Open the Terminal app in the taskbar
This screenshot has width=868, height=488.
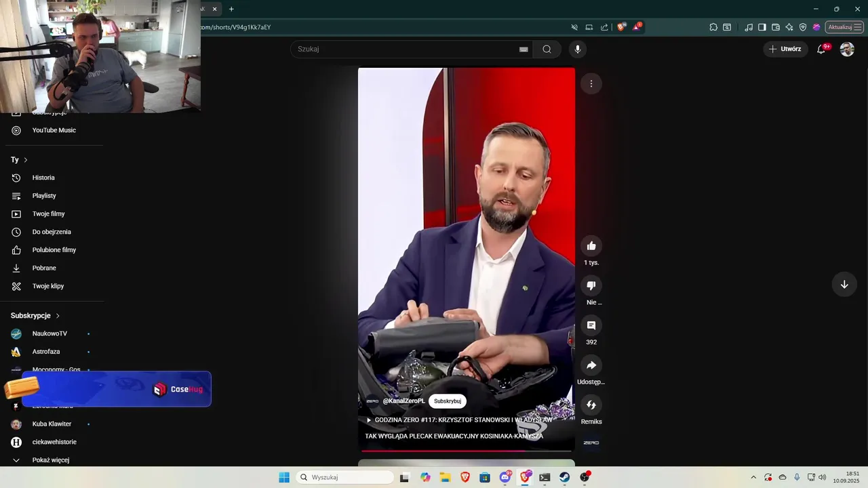(x=545, y=477)
